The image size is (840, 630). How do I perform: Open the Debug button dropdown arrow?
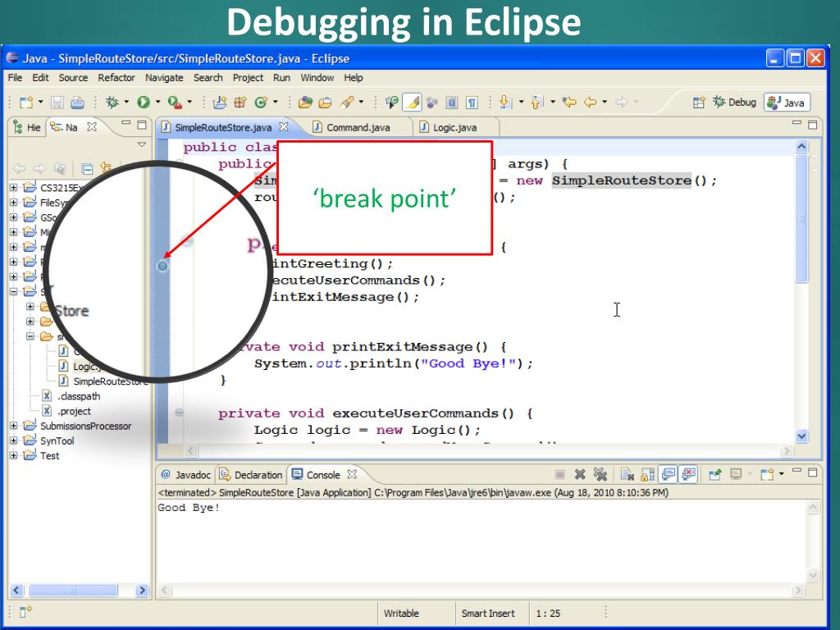point(126,102)
